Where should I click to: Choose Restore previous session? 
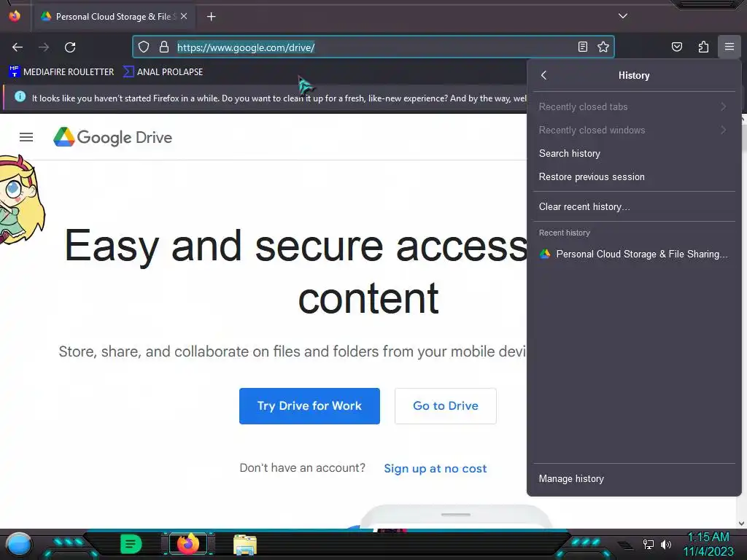click(634, 176)
